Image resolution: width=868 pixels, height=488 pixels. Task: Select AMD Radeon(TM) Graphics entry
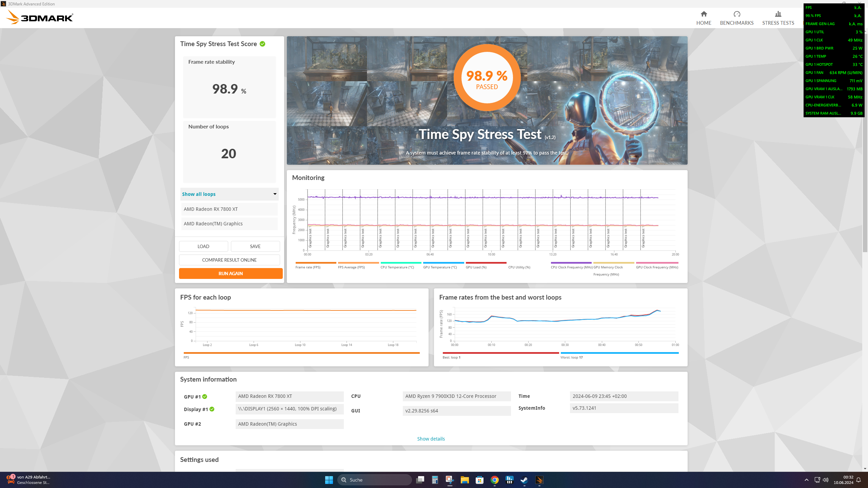(x=229, y=224)
